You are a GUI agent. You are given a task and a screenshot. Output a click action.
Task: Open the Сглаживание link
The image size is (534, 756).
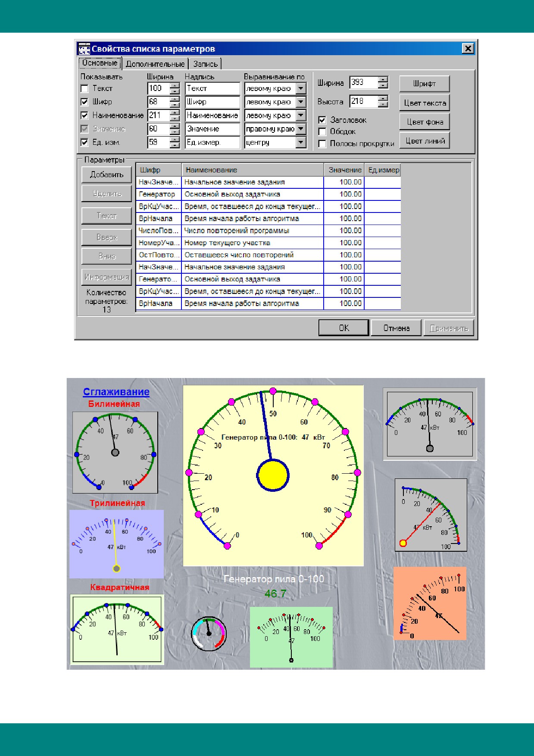(x=116, y=392)
